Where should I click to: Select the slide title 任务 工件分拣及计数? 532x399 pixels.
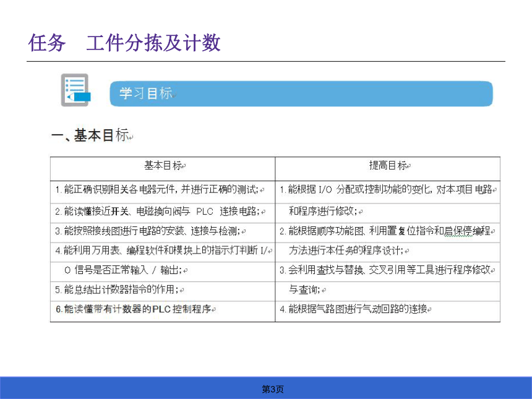[124, 43]
